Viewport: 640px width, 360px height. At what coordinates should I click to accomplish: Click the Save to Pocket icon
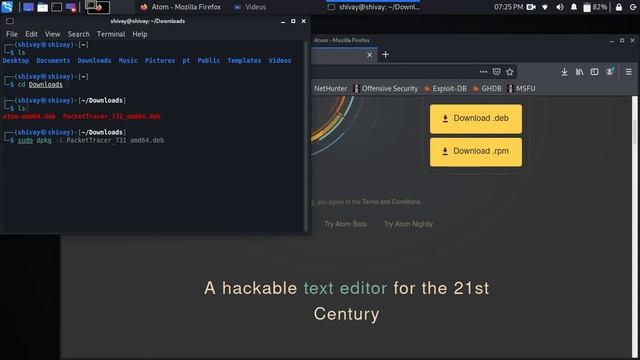[496, 72]
